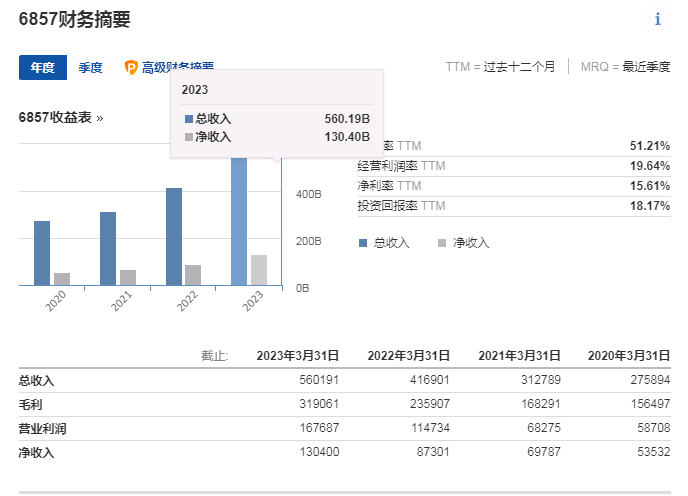This screenshot has height=496, width=688.
Task: Click the blue 总收入 legend swatch
Action: click(363, 242)
